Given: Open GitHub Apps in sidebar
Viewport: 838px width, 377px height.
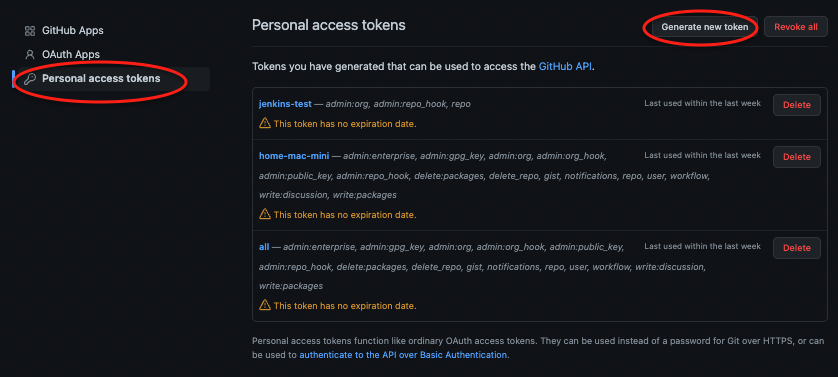Looking at the screenshot, I should [x=73, y=30].
